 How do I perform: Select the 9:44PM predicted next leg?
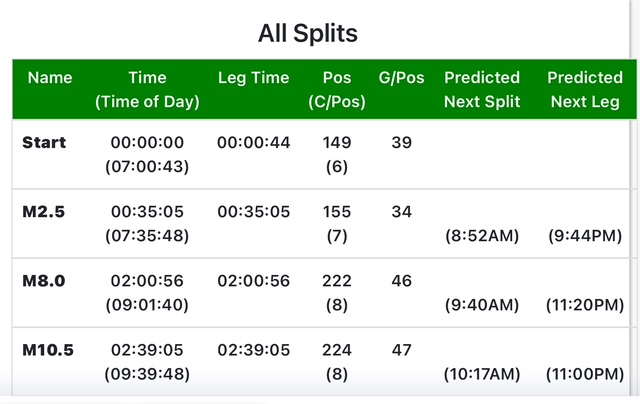[x=584, y=237]
